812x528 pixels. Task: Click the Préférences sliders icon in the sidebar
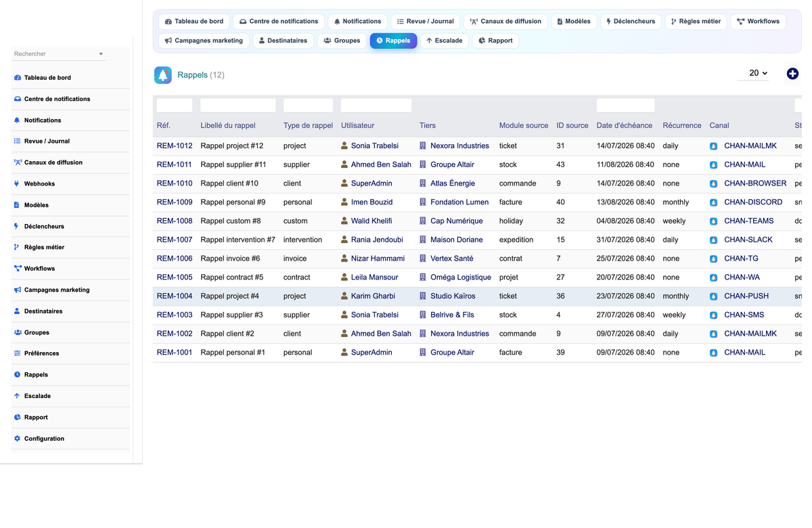click(x=17, y=353)
